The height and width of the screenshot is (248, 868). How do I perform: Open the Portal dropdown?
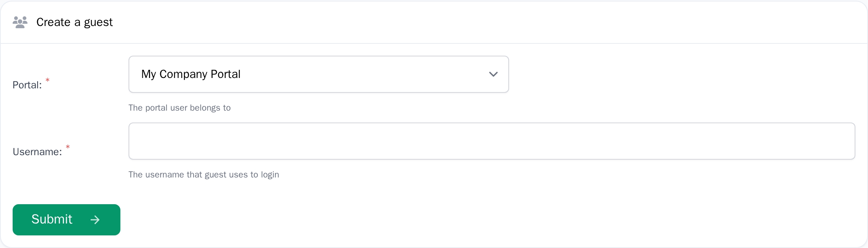[x=318, y=74]
